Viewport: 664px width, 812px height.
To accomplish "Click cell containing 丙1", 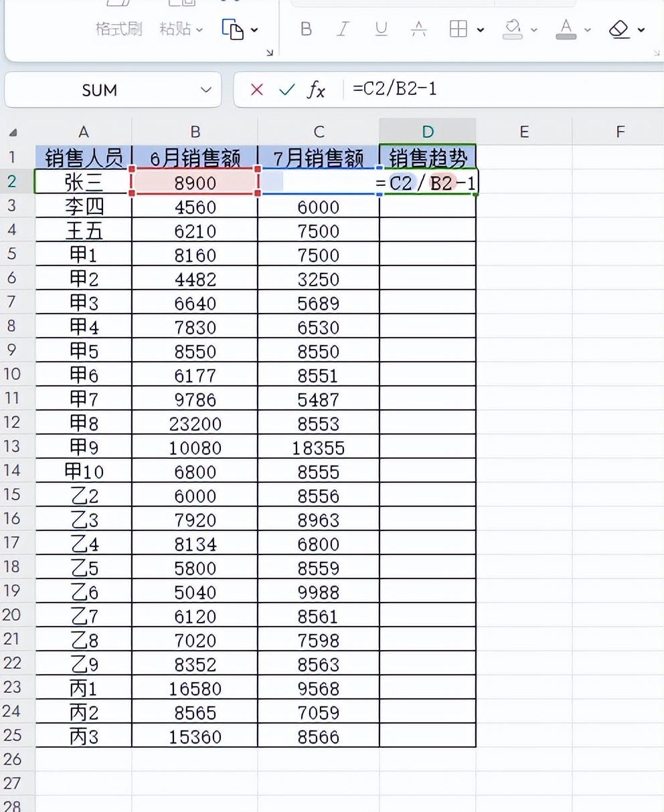I will [x=83, y=688].
